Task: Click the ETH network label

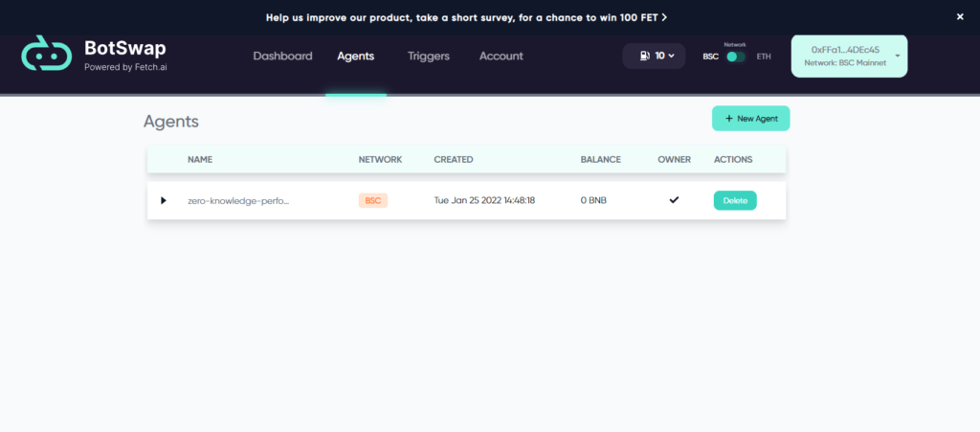Action: tap(764, 57)
